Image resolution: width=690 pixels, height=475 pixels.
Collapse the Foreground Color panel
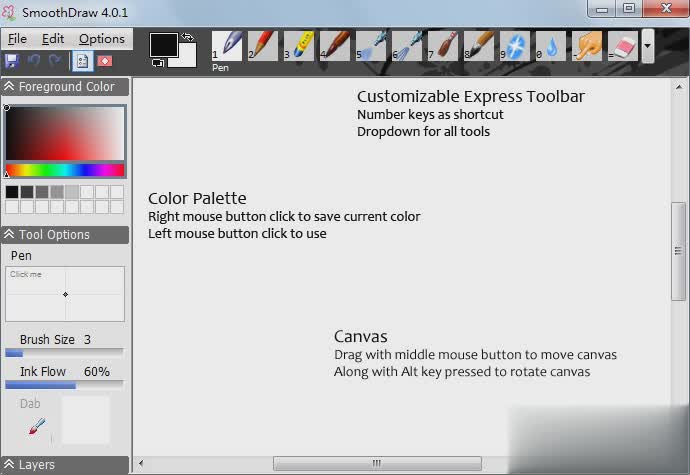10,87
